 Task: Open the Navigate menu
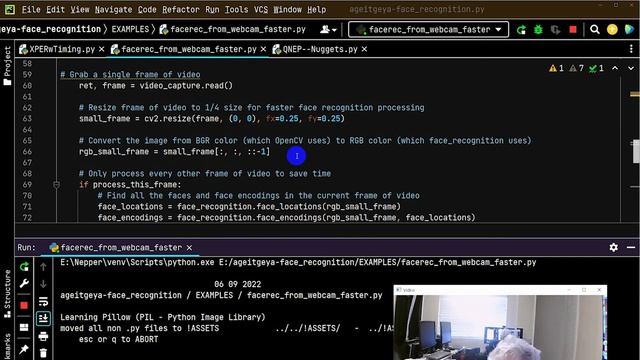pos(113,9)
